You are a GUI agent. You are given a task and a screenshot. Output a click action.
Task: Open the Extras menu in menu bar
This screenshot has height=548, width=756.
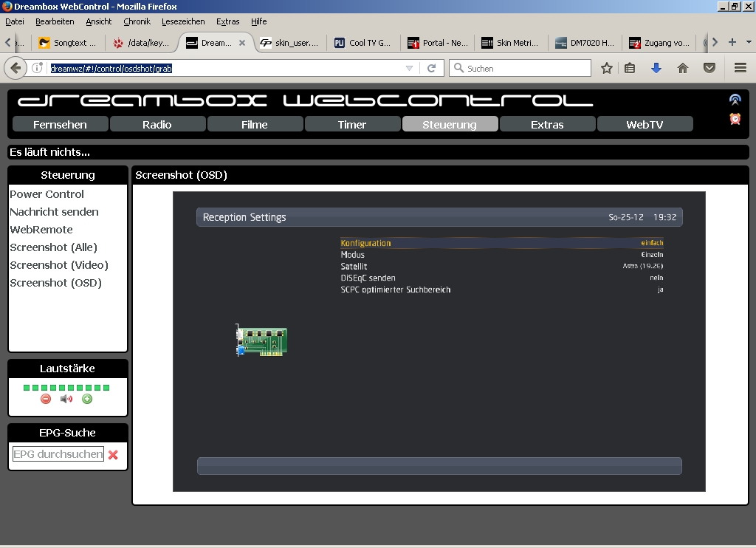(228, 21)
